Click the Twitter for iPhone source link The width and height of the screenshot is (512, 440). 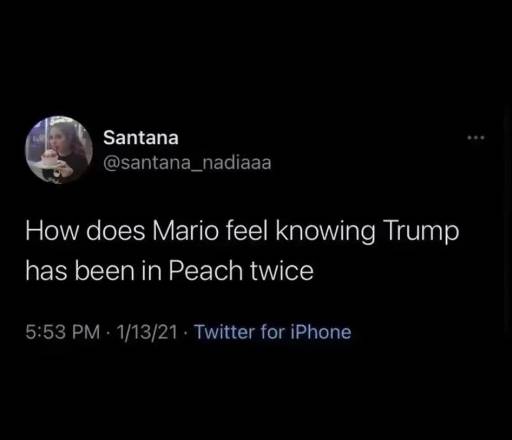[273, 332]
